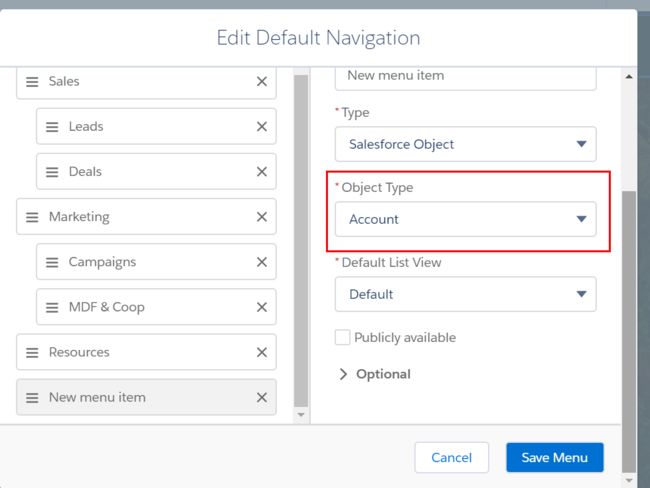The width and height of the screenshot is (650, 488).
Task: Remove the Sales menu item
Action: pyautogui.click(x=262, y=81)
